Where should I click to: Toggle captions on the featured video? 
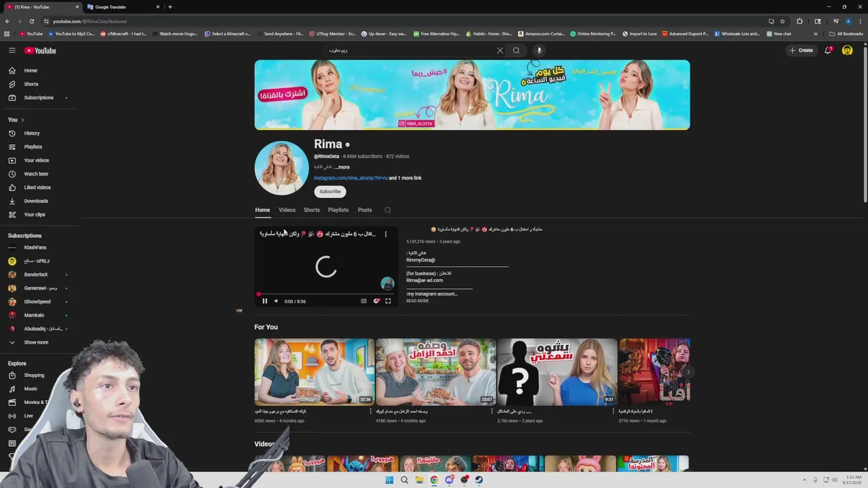click(363, 302)
